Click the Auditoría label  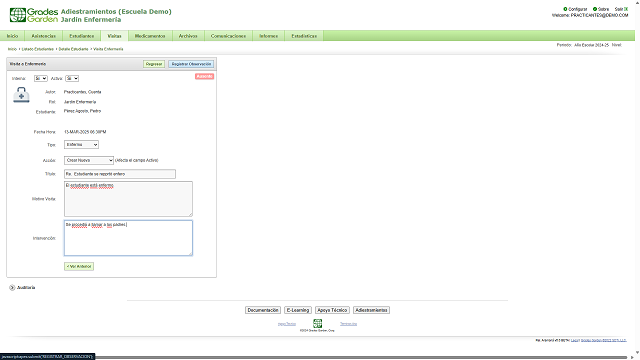pos(26,287)
